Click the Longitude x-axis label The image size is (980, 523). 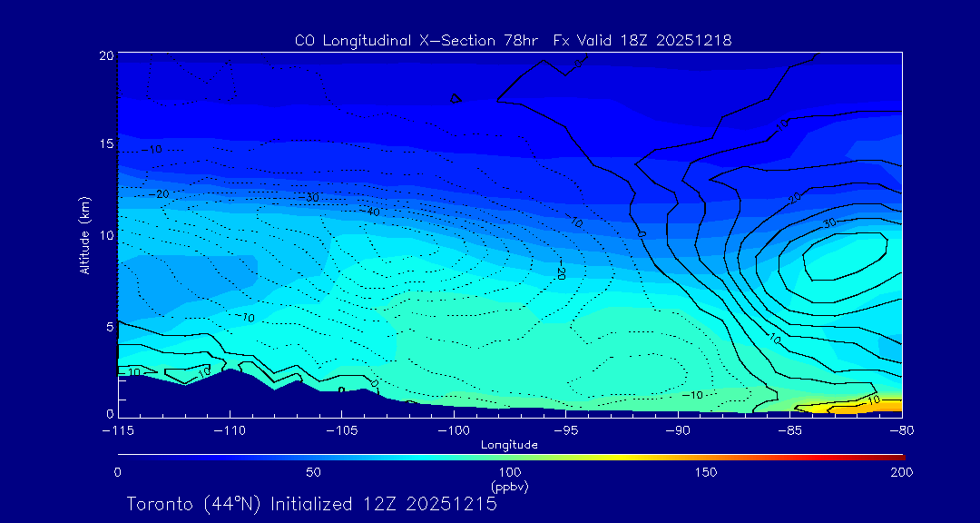point(509,444)
